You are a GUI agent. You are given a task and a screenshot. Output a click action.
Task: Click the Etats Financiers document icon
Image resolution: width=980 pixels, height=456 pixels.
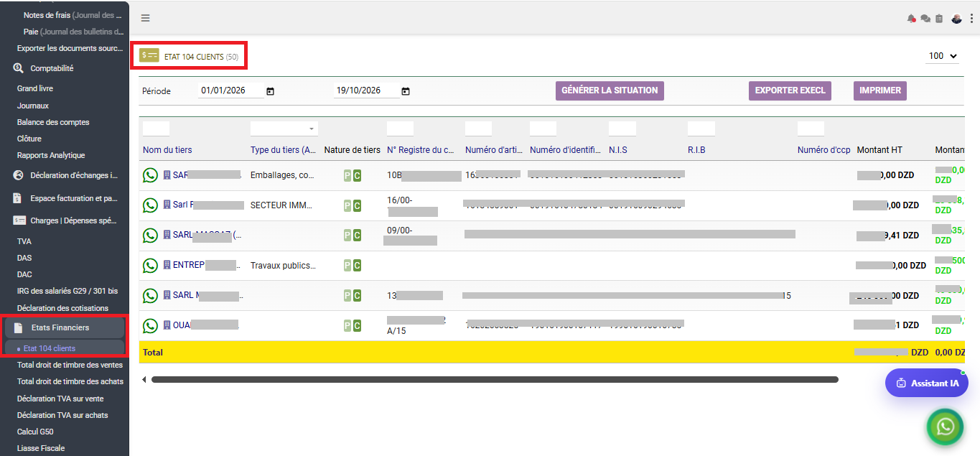point(19,327)
